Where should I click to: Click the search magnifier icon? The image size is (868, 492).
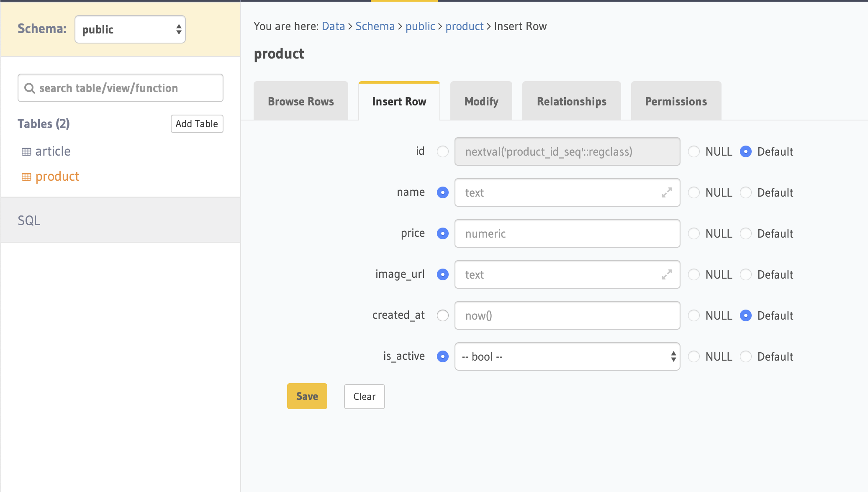(29, 88)
